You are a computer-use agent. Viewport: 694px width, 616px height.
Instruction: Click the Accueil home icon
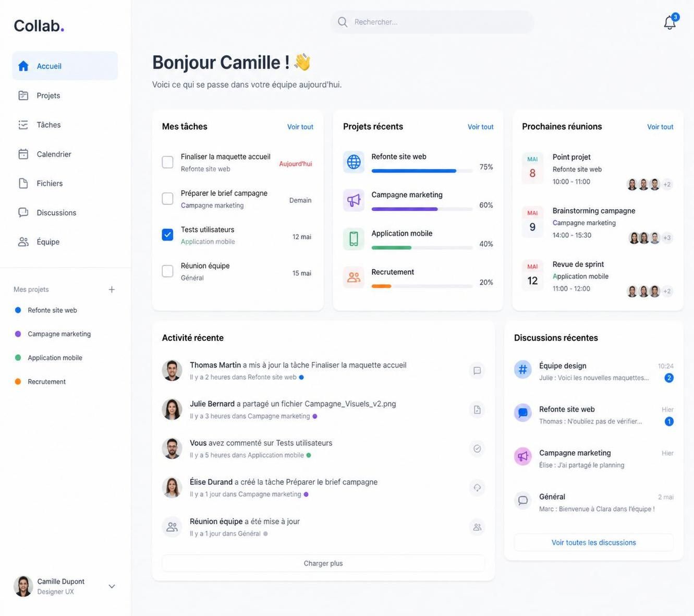point(23,66)
